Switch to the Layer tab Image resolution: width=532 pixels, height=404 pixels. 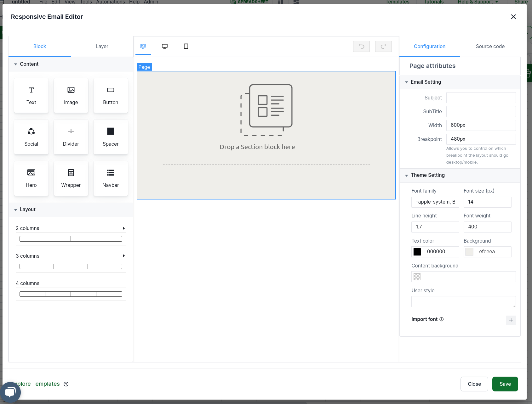coord(102,46)
